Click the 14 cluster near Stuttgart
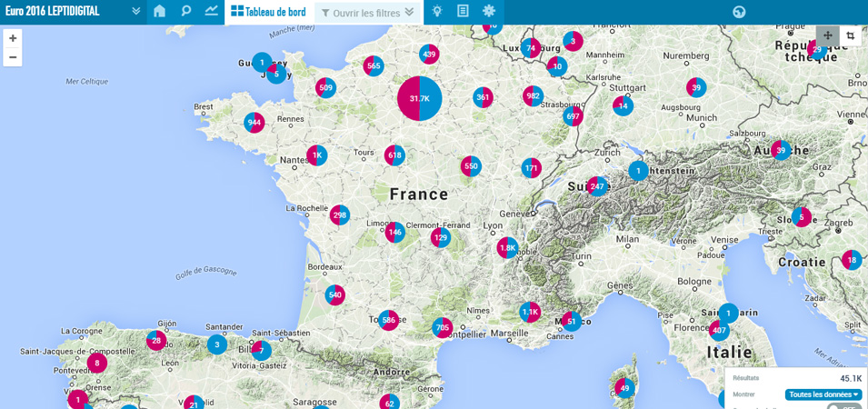 coord(624,105)
